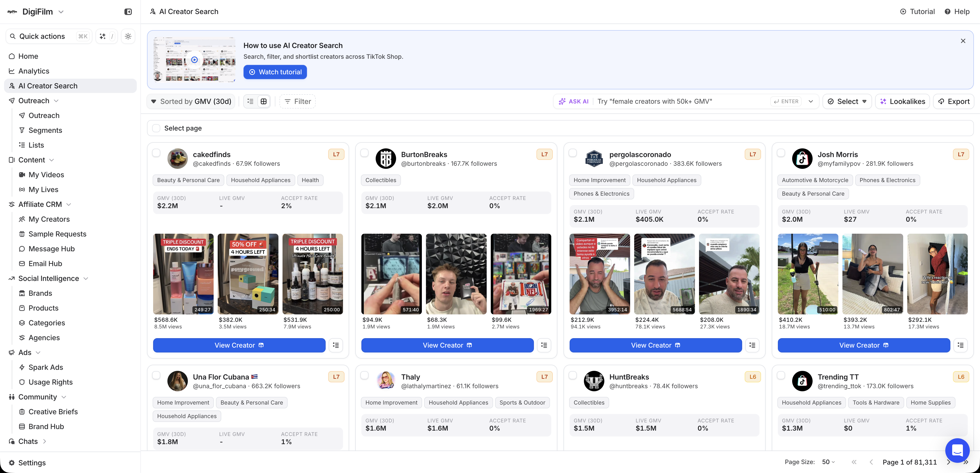Open Josh Morris video with 18.7M views
The height and width of the screenshot is (473, 980).
[808, 274]
